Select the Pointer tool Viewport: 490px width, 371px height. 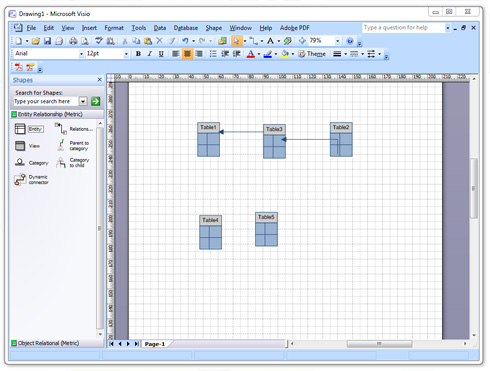[236, 41]
